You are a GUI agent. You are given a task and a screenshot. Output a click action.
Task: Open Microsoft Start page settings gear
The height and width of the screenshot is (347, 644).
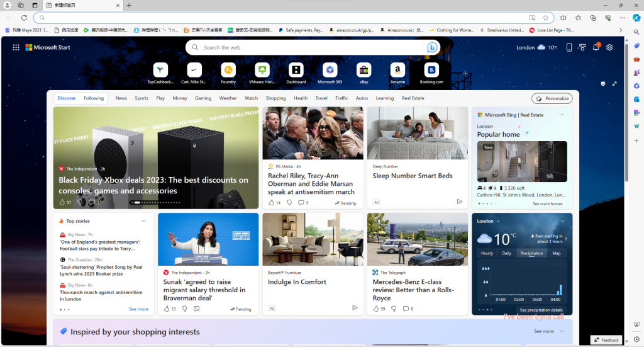click(x=609, y=47)
